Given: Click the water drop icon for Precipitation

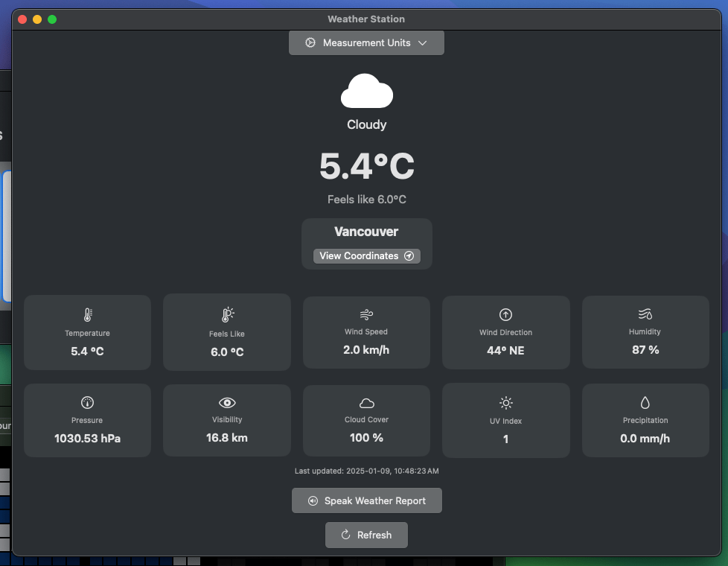Looking at the screenshot, I should coord(645,403).
